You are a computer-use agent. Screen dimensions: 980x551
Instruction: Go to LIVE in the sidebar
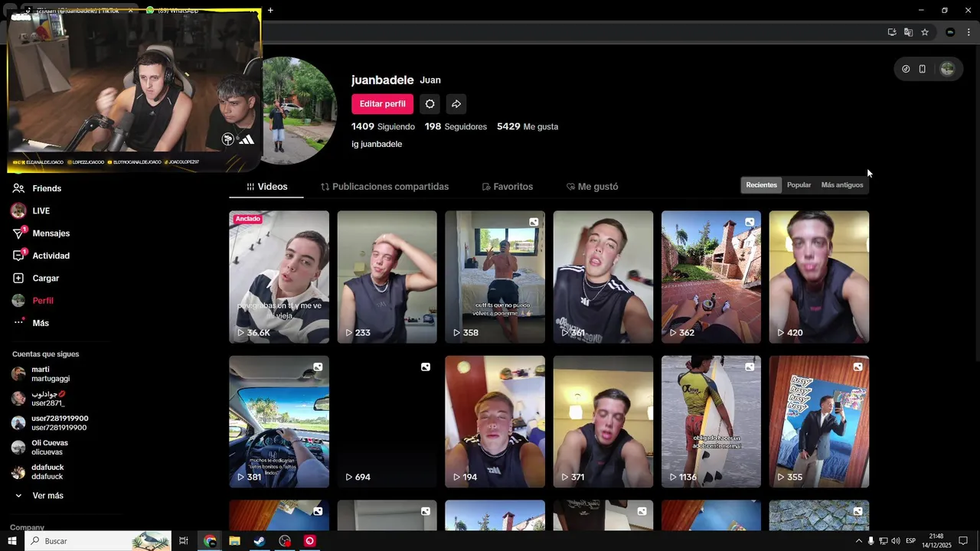pyautogui.click(x=41, y=210)
